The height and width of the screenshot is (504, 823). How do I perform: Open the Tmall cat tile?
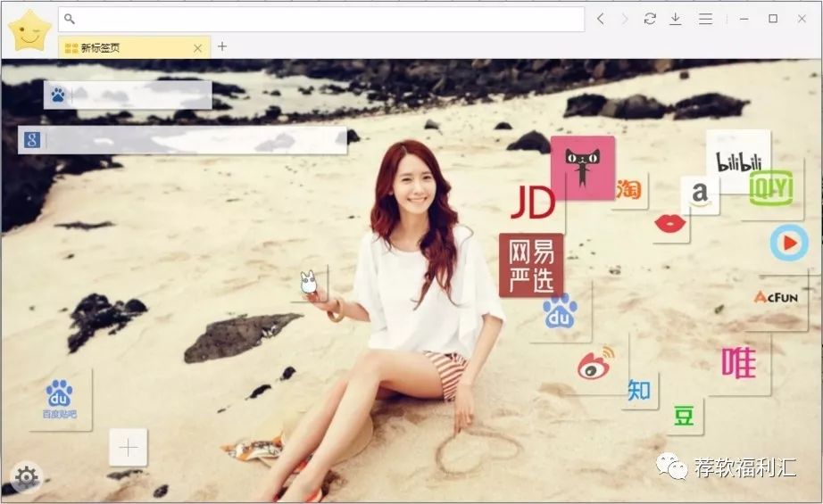pyautogui.click(x=583, y=169)
